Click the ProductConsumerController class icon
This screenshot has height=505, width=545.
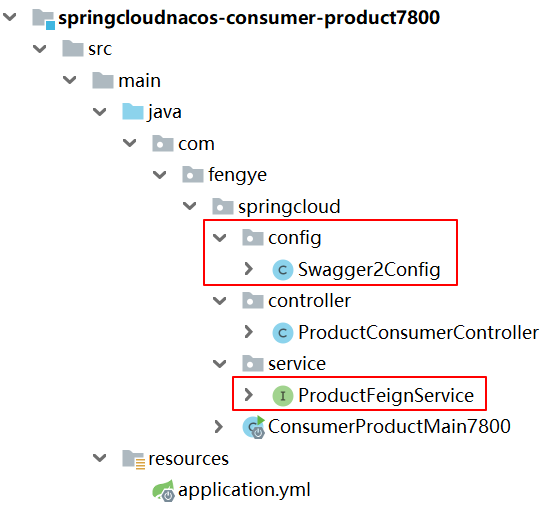tap(283, 333)
